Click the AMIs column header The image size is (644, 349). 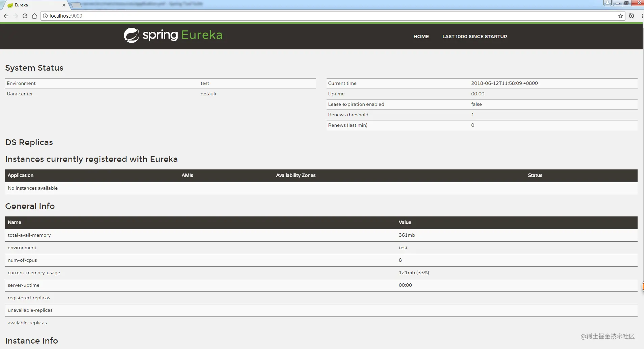click(x=187, y=175)
